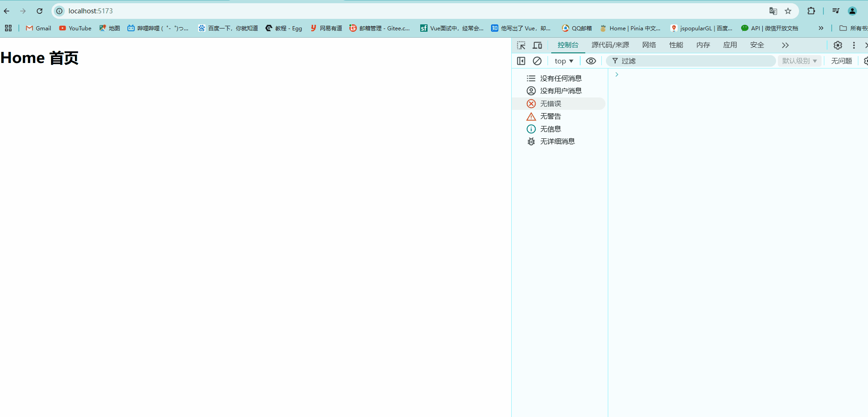Go back using the browser back arrow
This screenshot has height=417, width=868.
coord(7,11)
